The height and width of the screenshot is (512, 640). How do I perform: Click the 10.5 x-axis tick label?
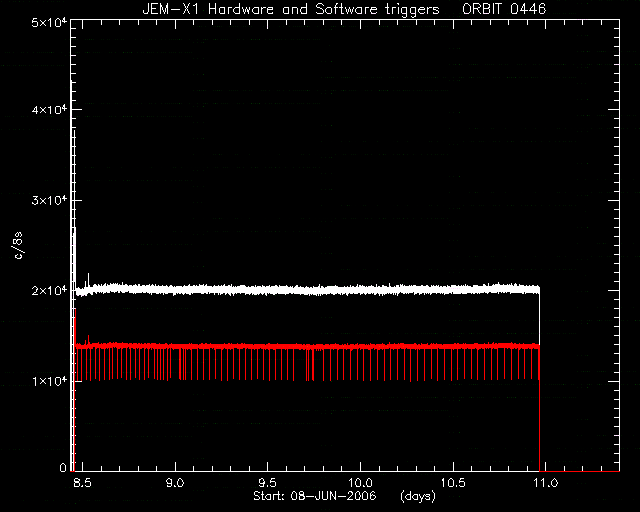coord(453,483)
